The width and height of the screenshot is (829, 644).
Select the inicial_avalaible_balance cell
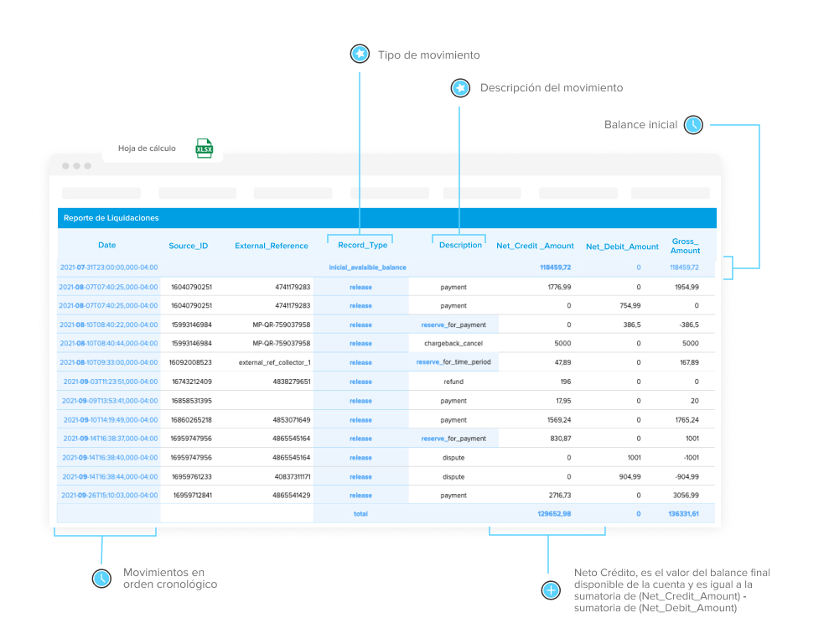pyautogui.click(x=367, y=267)
